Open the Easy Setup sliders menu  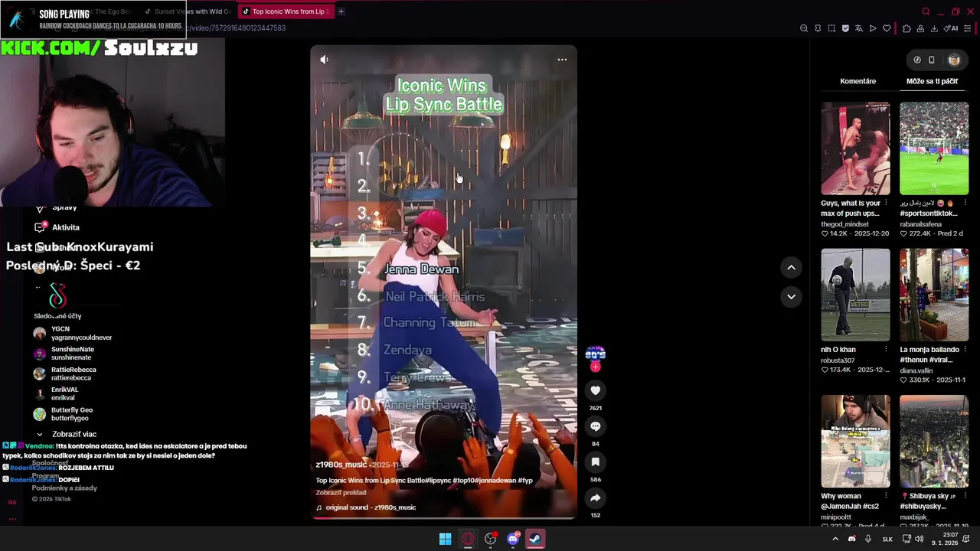click(968, 28)
